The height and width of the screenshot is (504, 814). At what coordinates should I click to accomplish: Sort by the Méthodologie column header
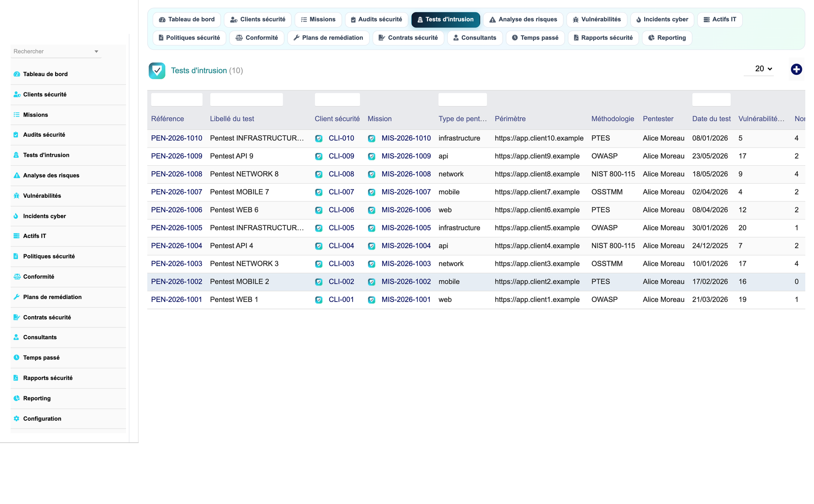point(612,119)
